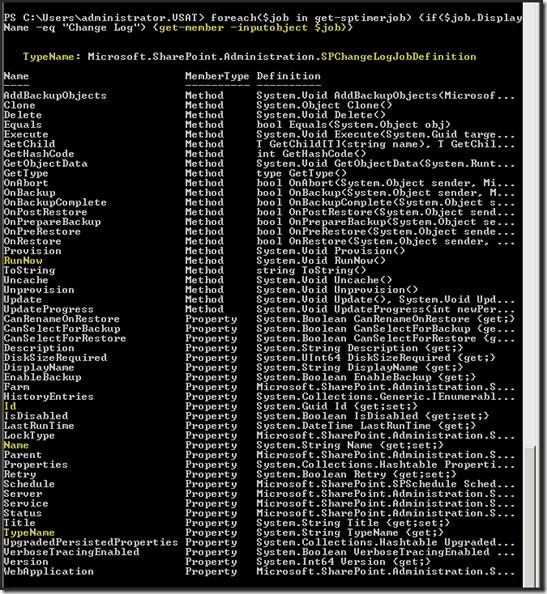Click the RunNow method name
The height and width of the screenshot is (594, 547).
pos(23,261)
